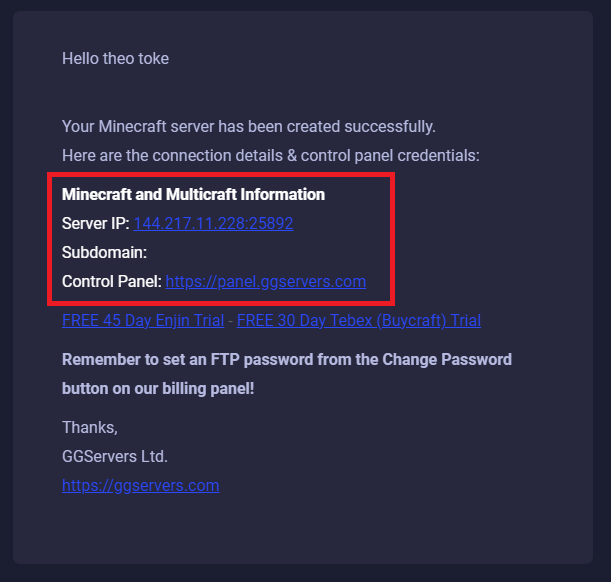Open the FREE 30 Day Tebex (Buycraft) Trial link
The width and height of the screenshot is (611, 582).
pyautogui.click(x=358, y=321)
